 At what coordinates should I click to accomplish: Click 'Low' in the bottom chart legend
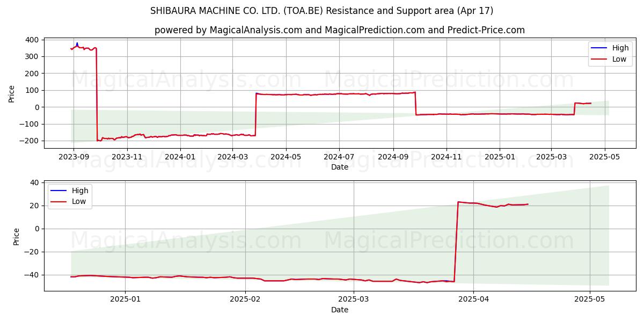[x=79, y=202]
